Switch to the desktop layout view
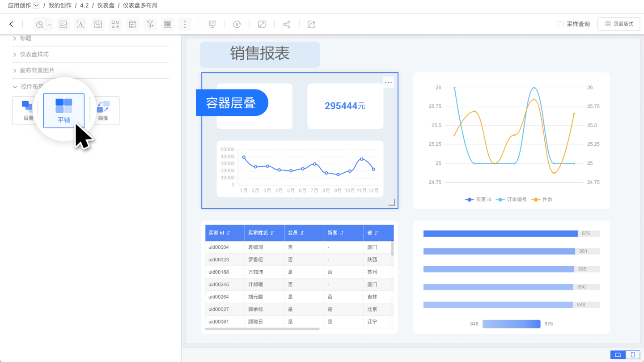Viewport: 644px width, 362px height. click(x=618, y=355)
